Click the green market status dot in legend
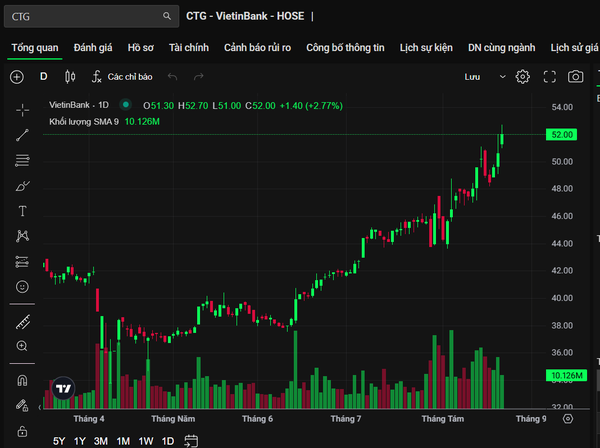This screenshot has height=448, width=600. click(126, 104)
